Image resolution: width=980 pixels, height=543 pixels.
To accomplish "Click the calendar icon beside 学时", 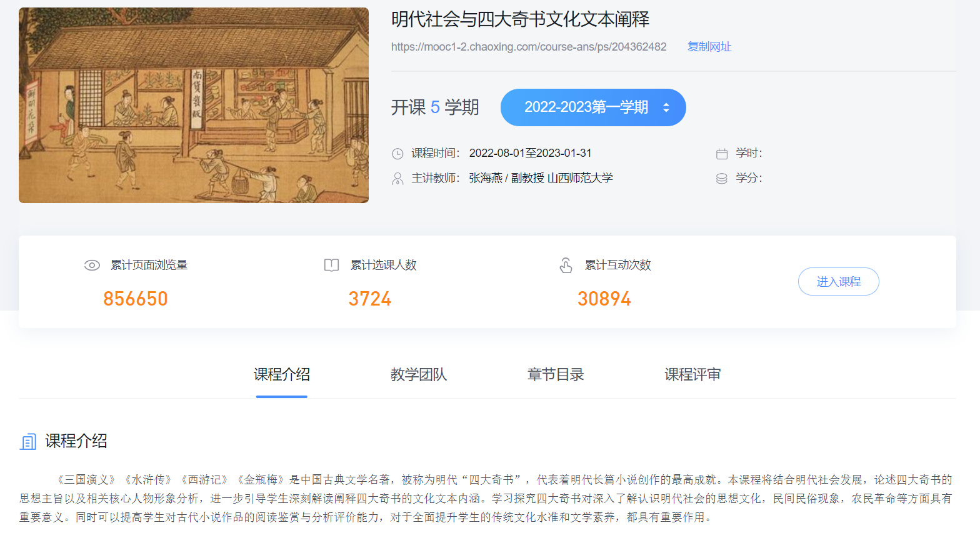I will pos(722,154).
